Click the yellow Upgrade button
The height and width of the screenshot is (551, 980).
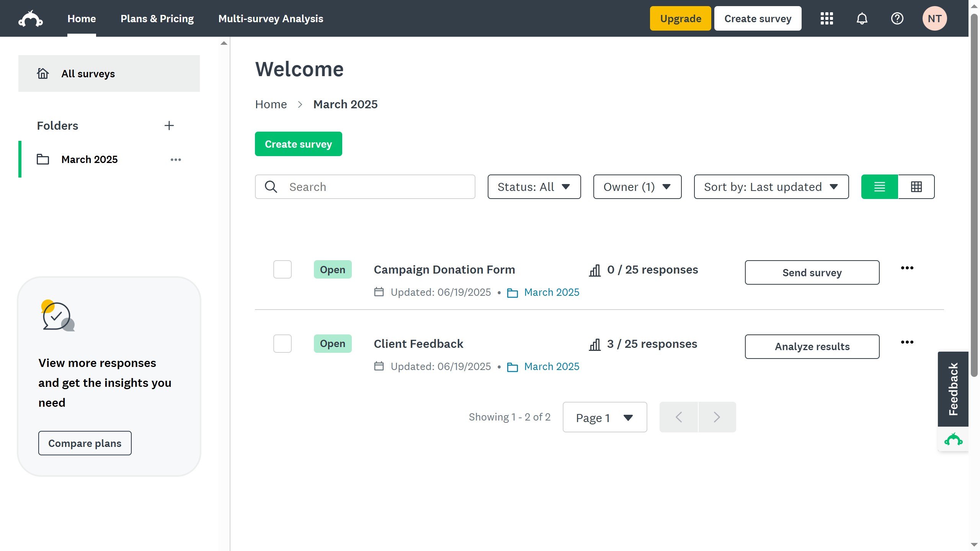coord(680,19)
